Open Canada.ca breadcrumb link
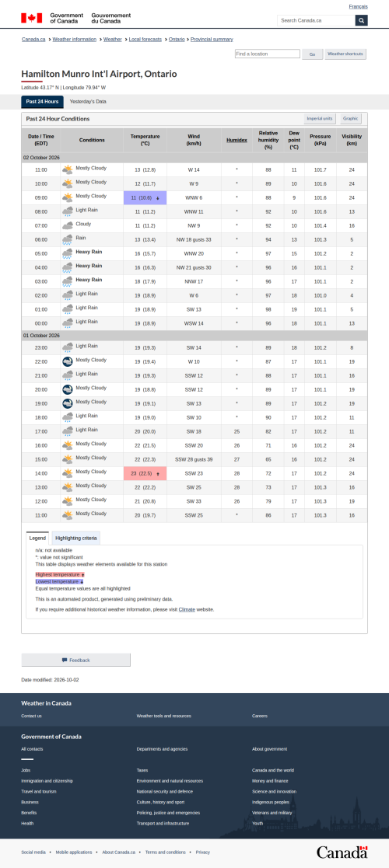389x868 pixels. pos(33,40)
